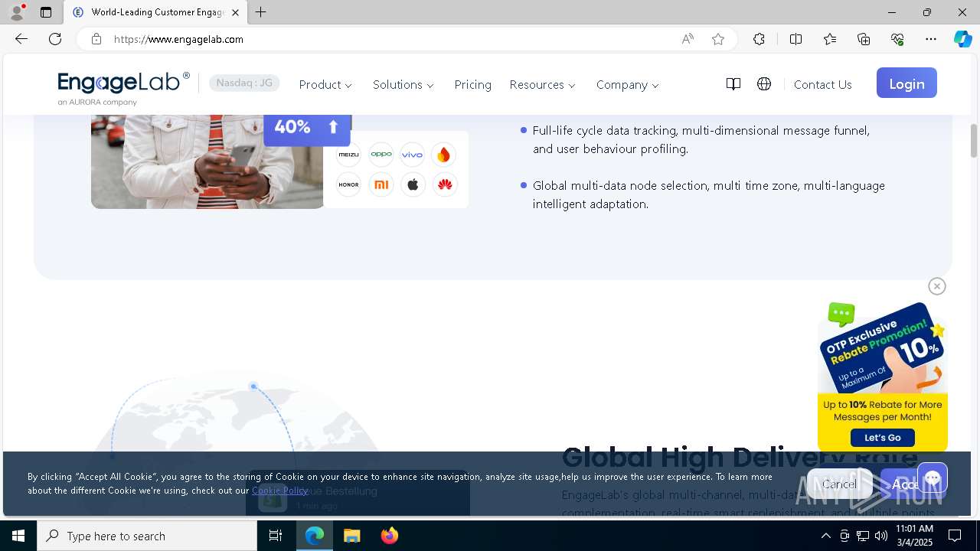Open tab actions menu
The width and height of the screenshot is (980, 551).
coord(46,12)
